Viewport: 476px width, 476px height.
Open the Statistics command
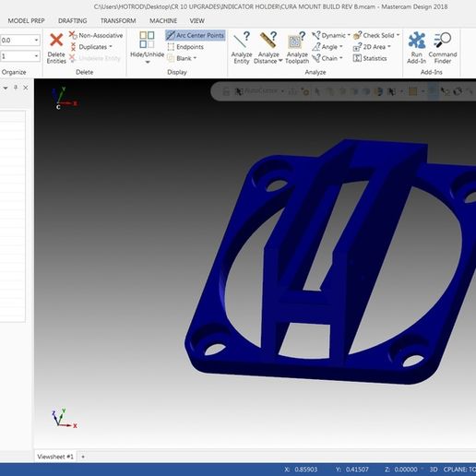[x=370, y=58]
